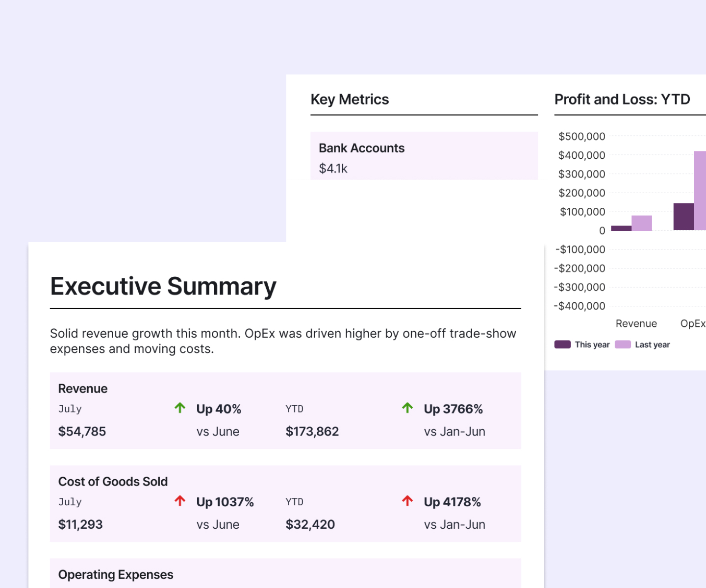Click the dark OpEx this-year bar
This screenshot has height=588, width=706.
[x=683, y=217]
